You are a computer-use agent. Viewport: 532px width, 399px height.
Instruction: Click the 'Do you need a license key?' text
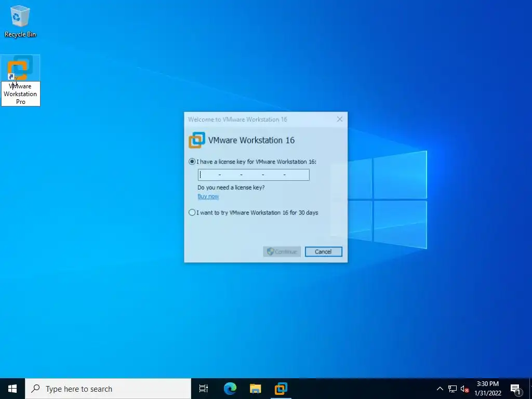point(231,187)
